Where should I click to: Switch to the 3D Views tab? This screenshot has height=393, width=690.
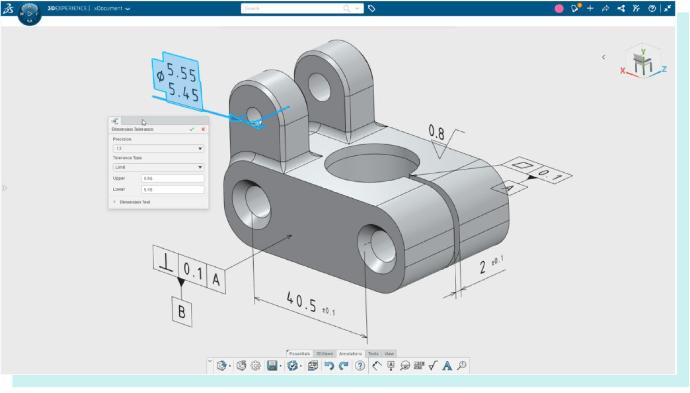[325, 354]
